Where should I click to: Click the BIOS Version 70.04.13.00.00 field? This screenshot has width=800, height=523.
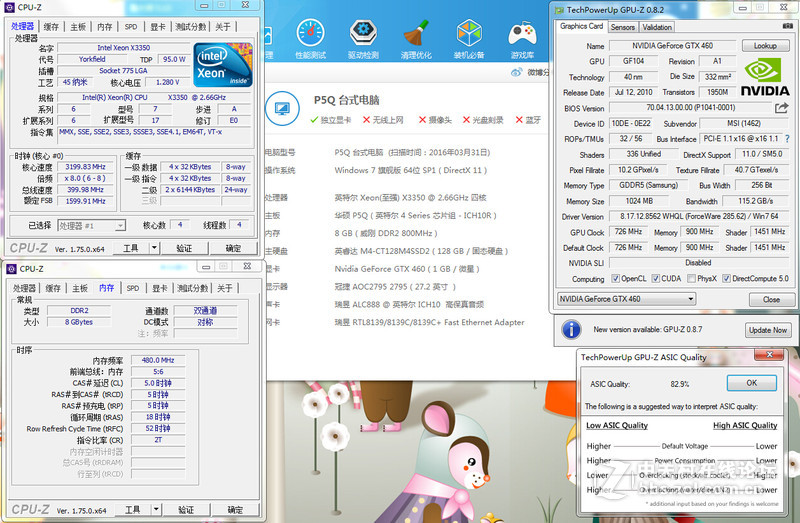(x=691, y=108)
